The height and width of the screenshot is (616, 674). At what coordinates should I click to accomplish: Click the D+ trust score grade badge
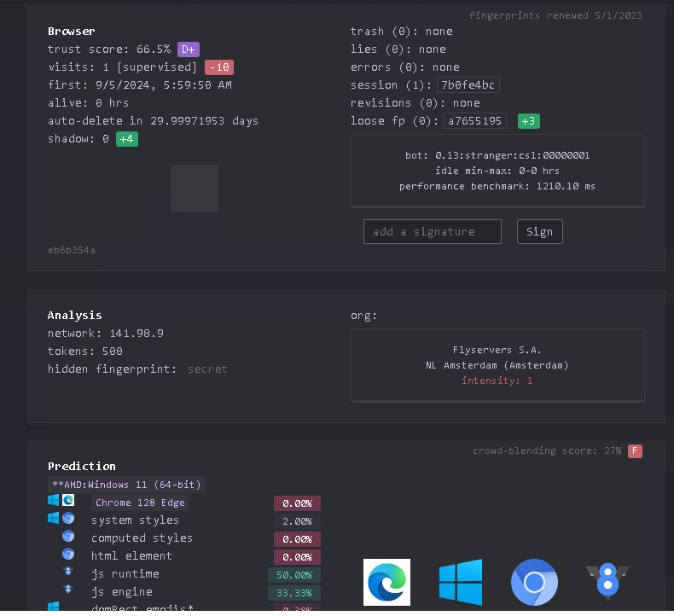click(188, 49)
